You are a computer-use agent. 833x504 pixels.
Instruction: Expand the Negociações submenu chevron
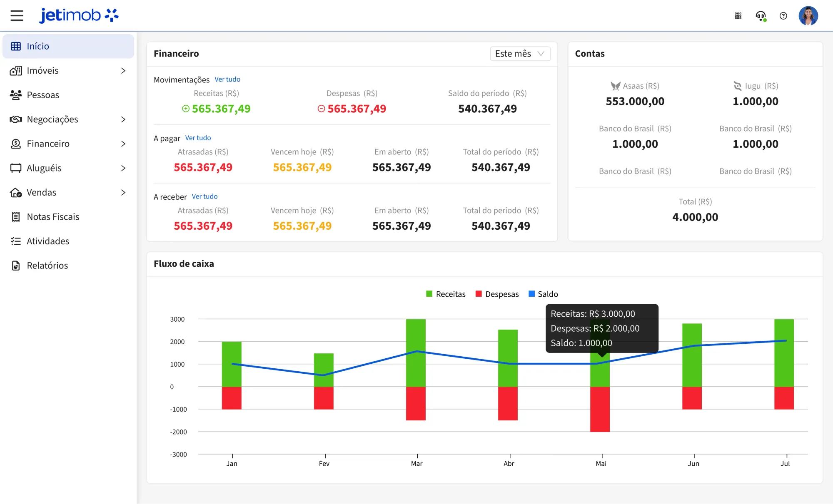point(123,119)
